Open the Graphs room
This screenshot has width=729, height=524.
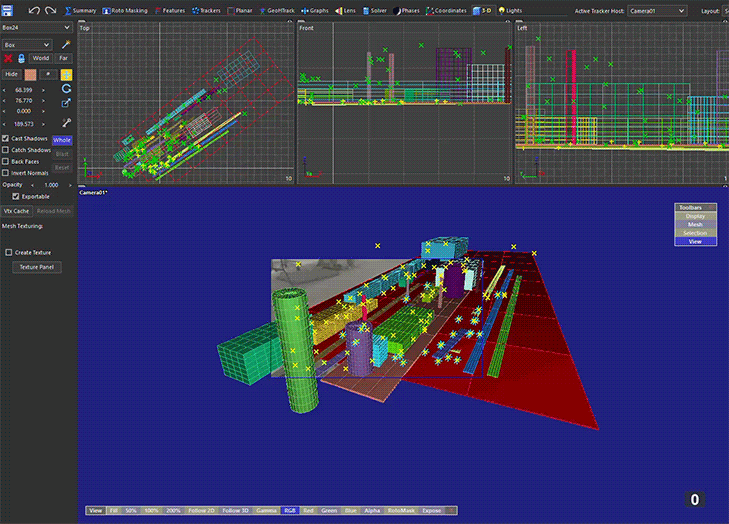point(315,10)
